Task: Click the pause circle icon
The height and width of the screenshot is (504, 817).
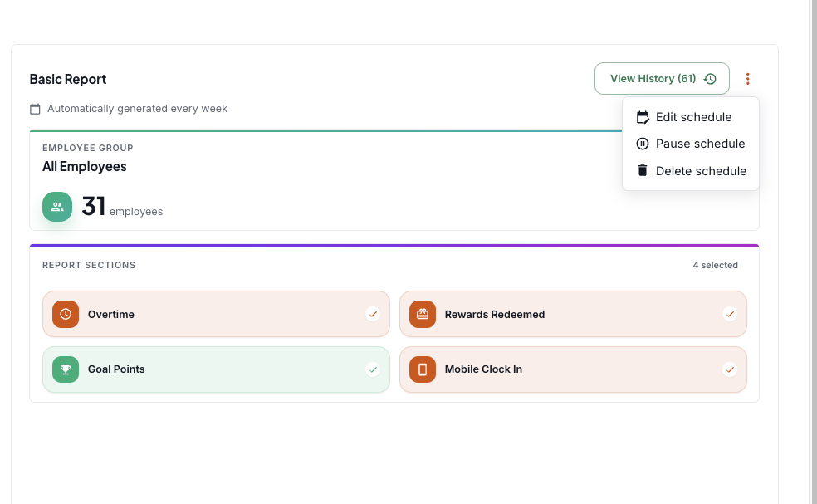Action: pyautogui.click(x=643, y=144)
